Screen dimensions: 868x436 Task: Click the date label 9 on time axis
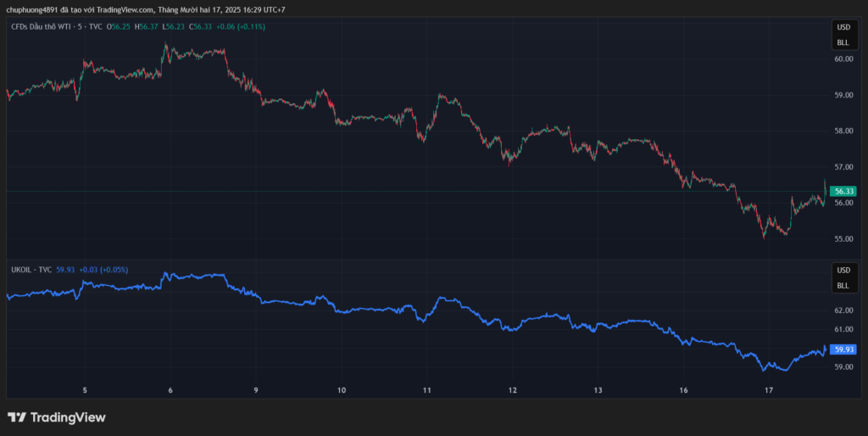[255, 390]
